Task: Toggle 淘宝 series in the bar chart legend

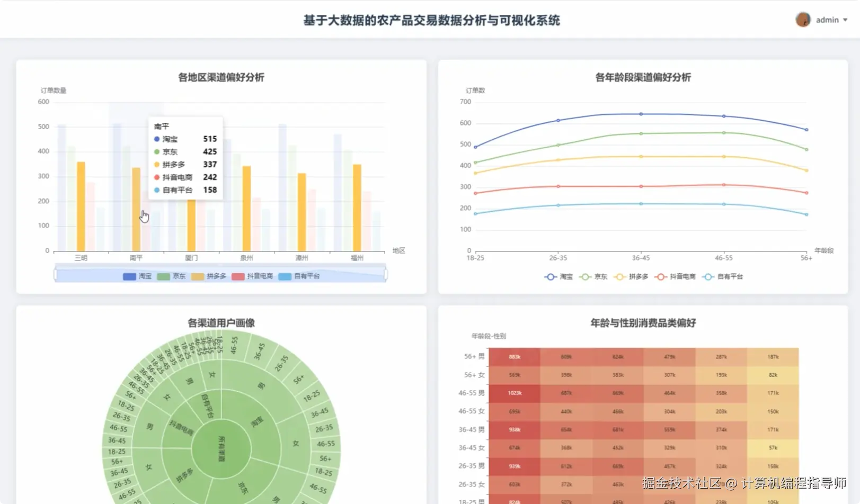Action: [x=137, y=276]
